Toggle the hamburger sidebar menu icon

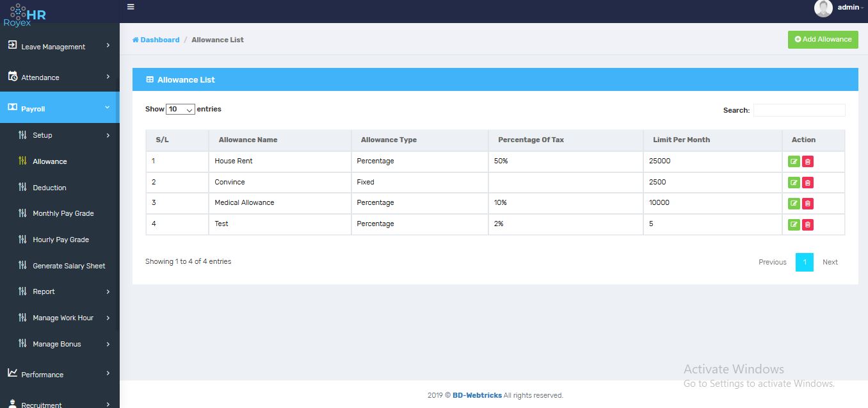[x=131, y=7]
